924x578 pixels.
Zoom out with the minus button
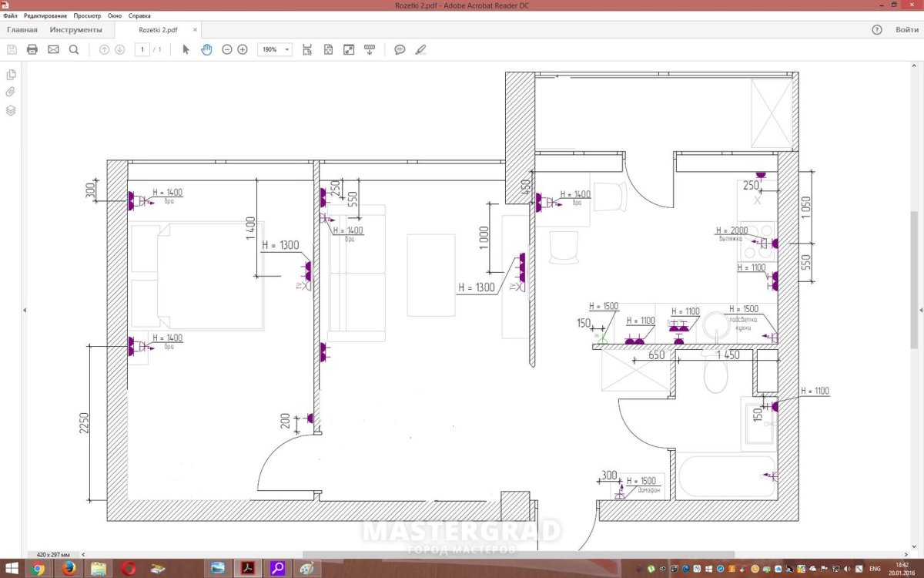226,49
